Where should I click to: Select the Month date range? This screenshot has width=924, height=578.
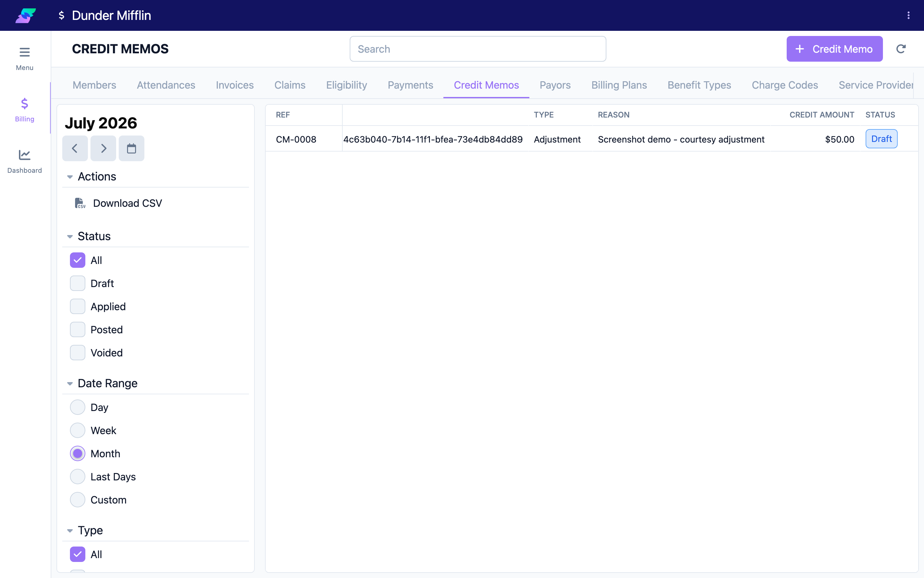[x=78, y=453]
